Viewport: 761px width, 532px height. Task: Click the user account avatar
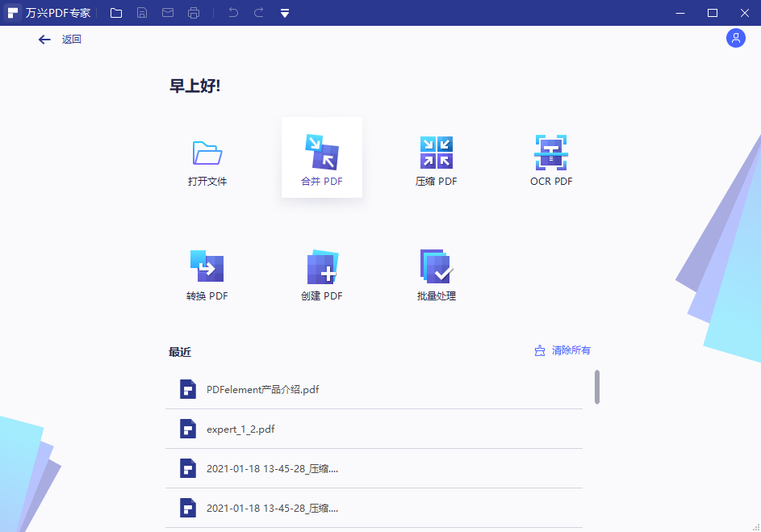[x=735, y=38]
